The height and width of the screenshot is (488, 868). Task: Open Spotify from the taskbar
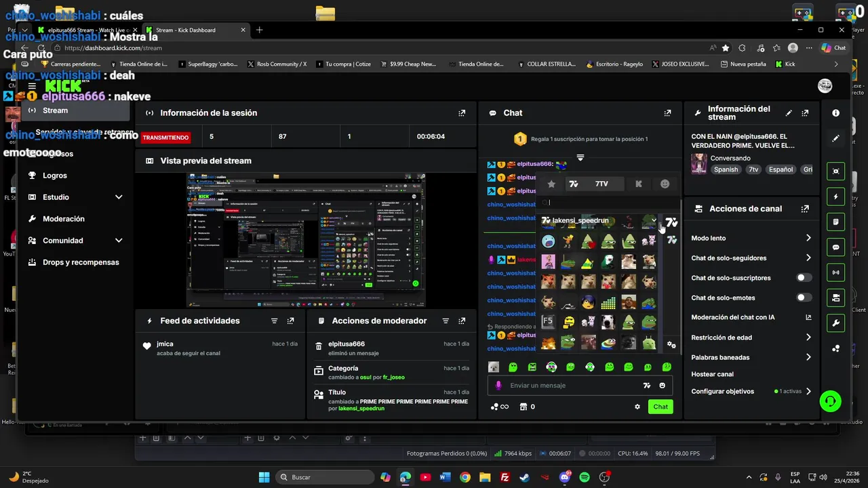[585, 477]
